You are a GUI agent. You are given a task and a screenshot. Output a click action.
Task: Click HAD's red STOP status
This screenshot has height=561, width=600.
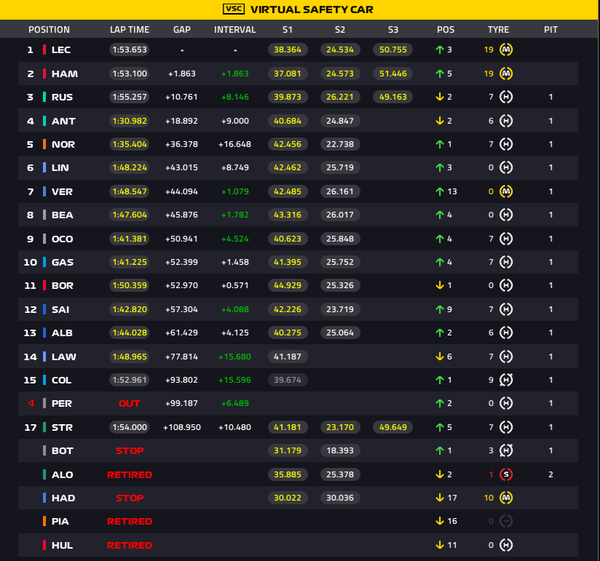click(129, 498)
